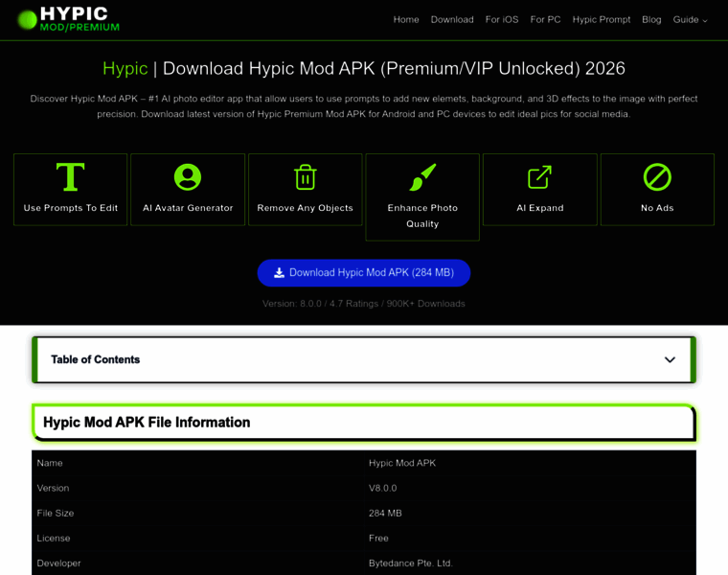Image resolution: width=728 pixels, height=575 pixels.
Task: Visit the Blog page
Action: (651, 20)
